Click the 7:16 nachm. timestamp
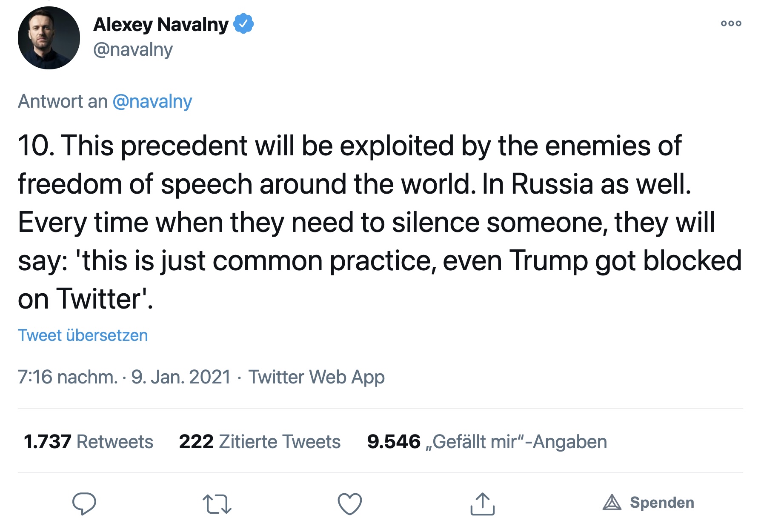The image size is (761, 532). [x=67, y=377]
